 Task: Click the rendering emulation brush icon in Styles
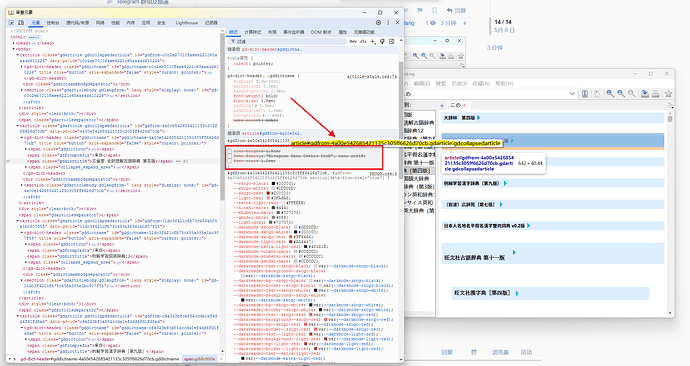pyautogui.click(x=382, y=41)
